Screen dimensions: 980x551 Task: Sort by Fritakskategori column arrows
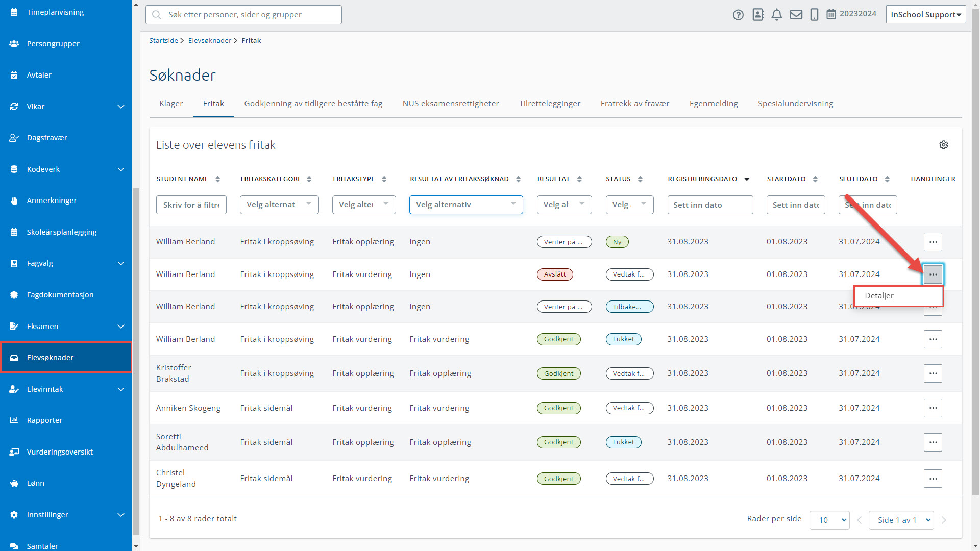[309, 179]
